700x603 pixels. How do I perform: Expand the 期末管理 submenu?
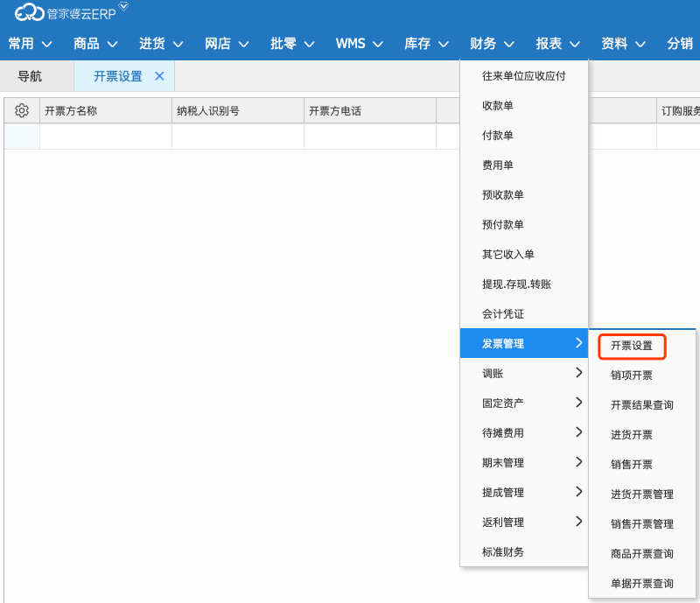(x=523, y=463)
